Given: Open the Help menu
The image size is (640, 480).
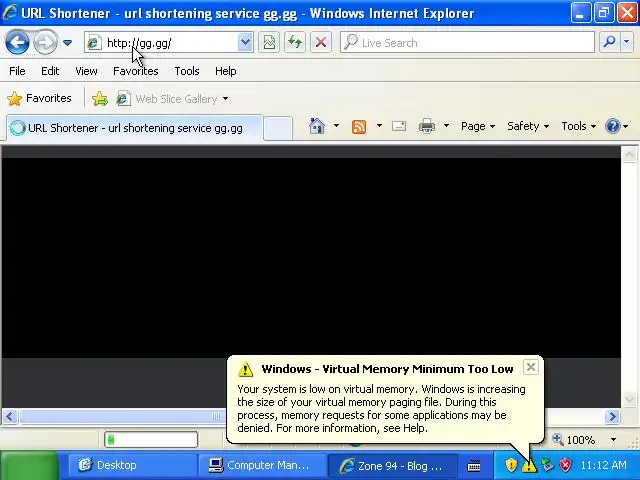Looking at the screenshot, I should (x=226, y=71).
